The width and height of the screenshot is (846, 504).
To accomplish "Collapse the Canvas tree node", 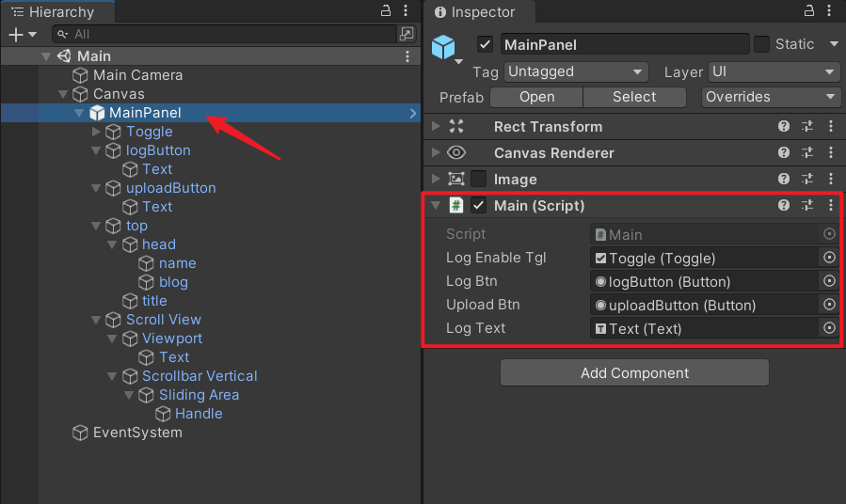I will pos(63,94).
